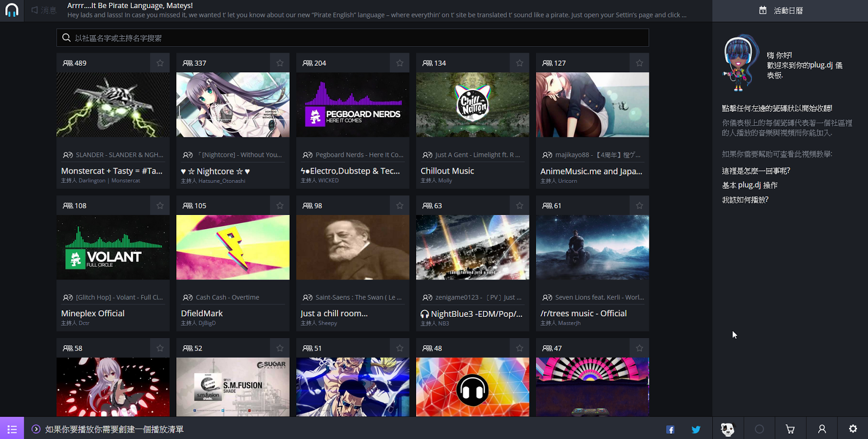This screenshot has width=868, height=439.
Task: Click the 489 listeners count
Action: pos(75,63)
